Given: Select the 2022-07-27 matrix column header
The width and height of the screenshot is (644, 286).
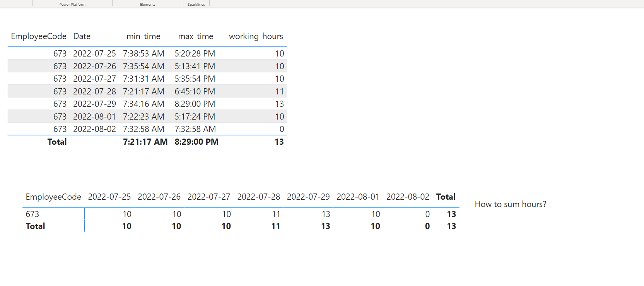Looking at the screenshot, I should pyautogui.click(x=209, y=197).
